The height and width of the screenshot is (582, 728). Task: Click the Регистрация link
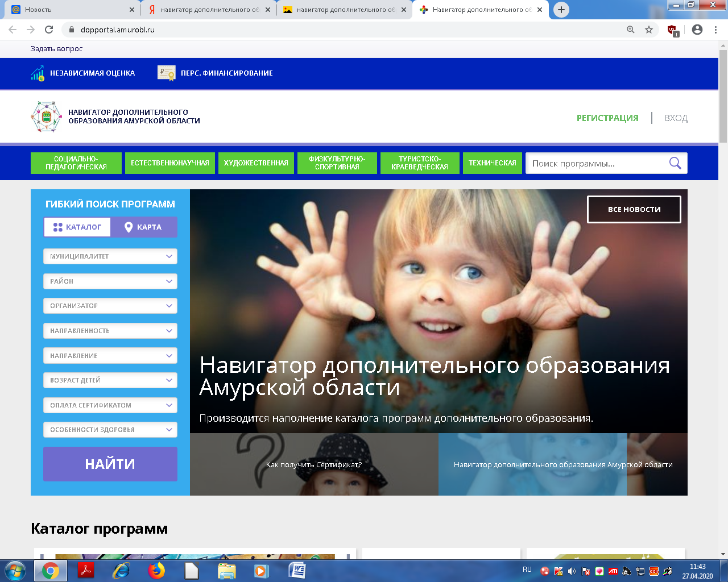point(607,118)
